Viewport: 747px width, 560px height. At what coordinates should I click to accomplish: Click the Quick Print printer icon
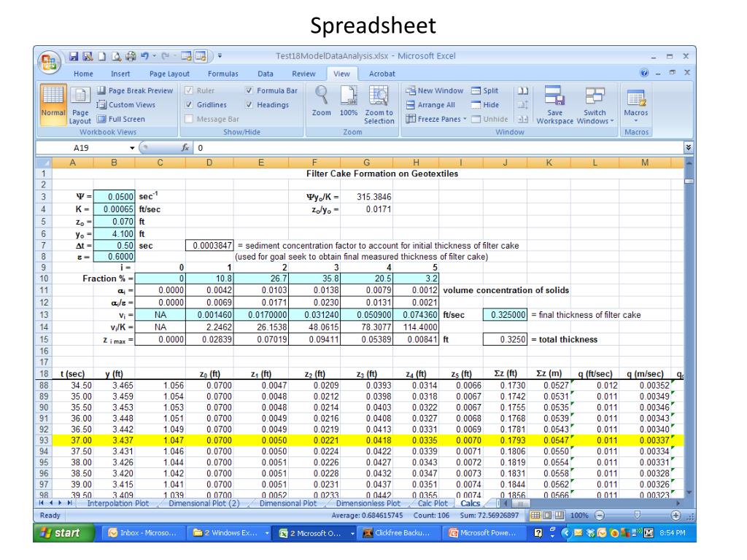131,56
